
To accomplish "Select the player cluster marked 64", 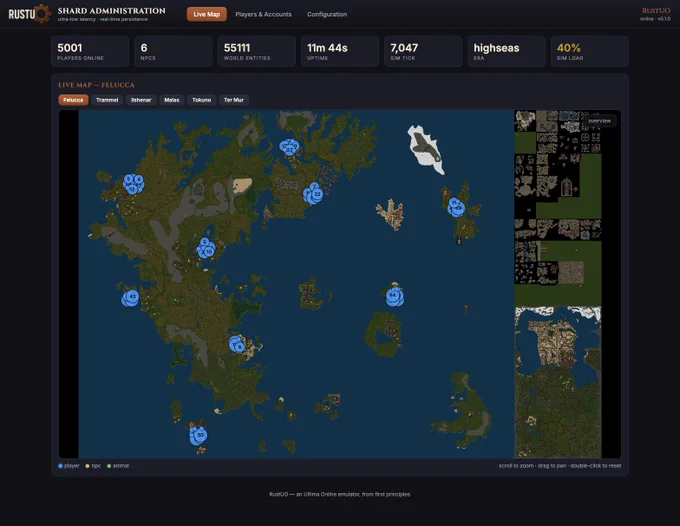I will pyautogui.click(x=394, y=296).
